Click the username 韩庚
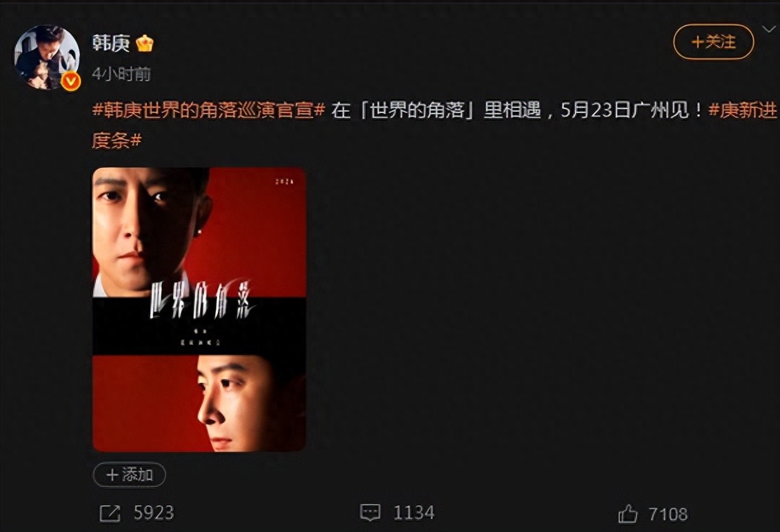This screenshot has height=532, width=780. 111,44
